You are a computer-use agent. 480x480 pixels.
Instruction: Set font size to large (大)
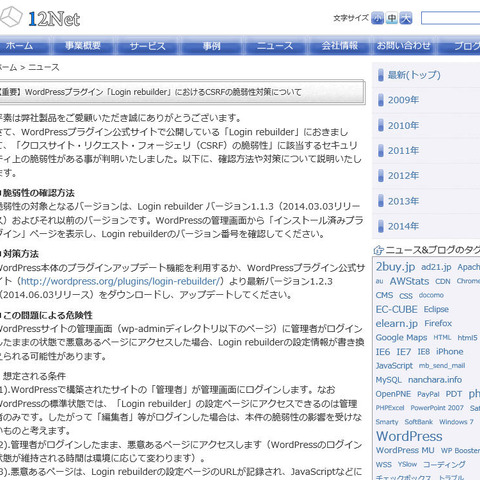coord(406,18)
